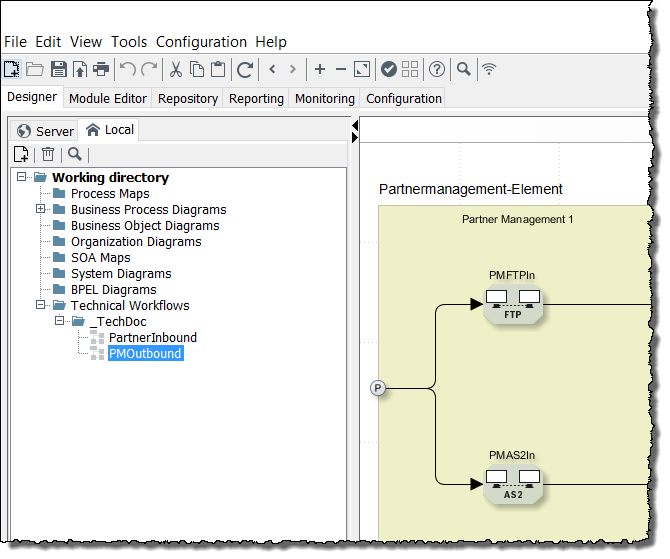Select the PartnerInbound workflow
This screenshot has width=670, height=559.
pyautogui.click(x=152, y=338)
